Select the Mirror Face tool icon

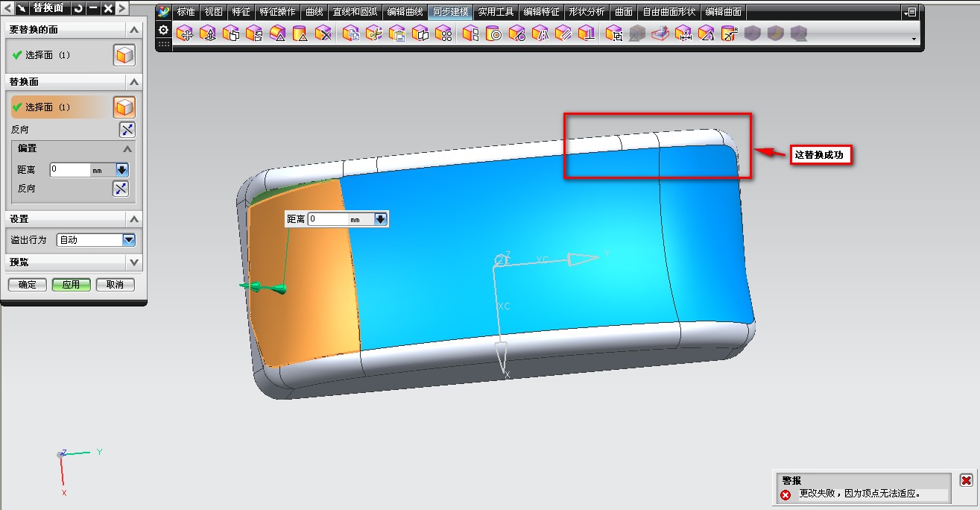click(420, 33)
